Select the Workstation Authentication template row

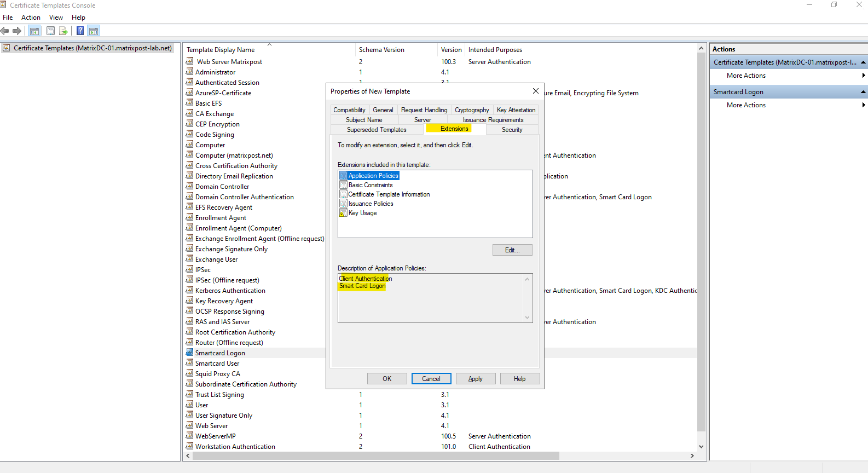[x=441, y=447]
